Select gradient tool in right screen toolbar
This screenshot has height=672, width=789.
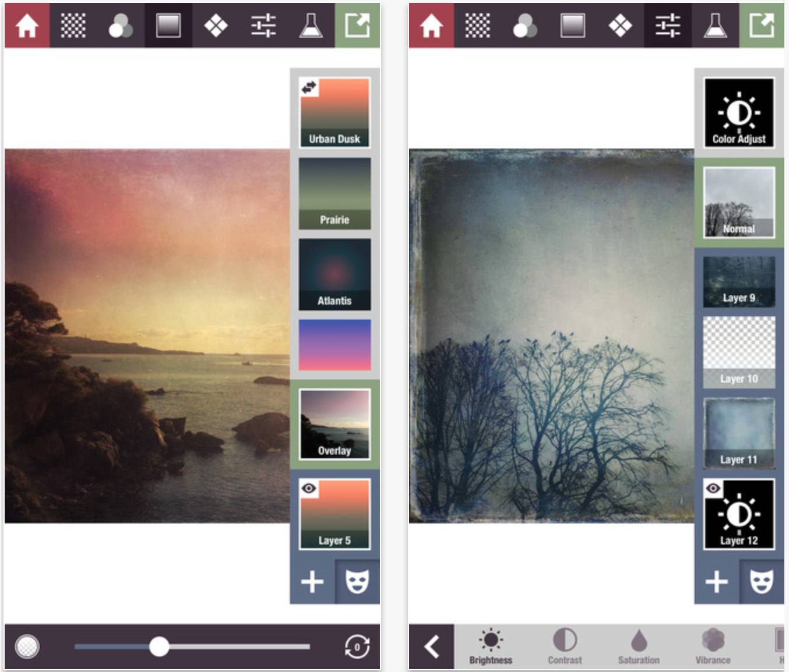(572, 26)
